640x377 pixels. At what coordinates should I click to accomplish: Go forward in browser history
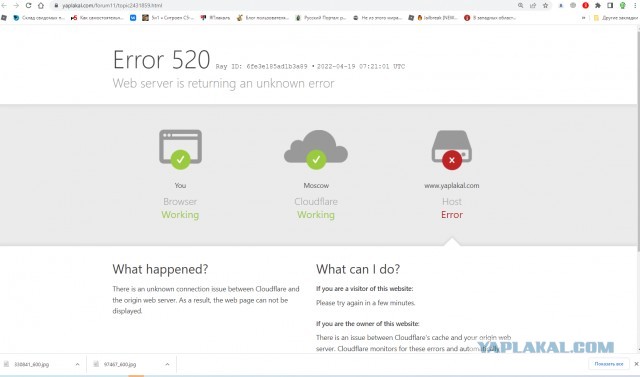click(x=16, y=5)
